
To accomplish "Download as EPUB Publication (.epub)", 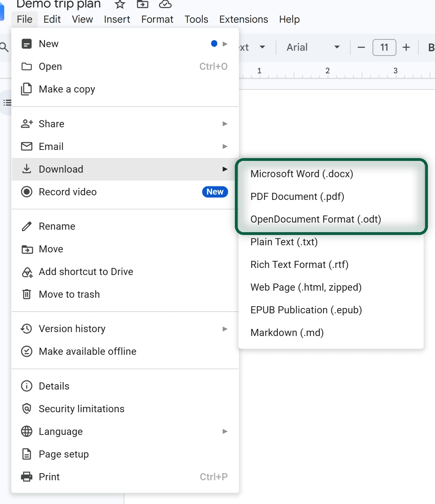I will coord(331,310).
